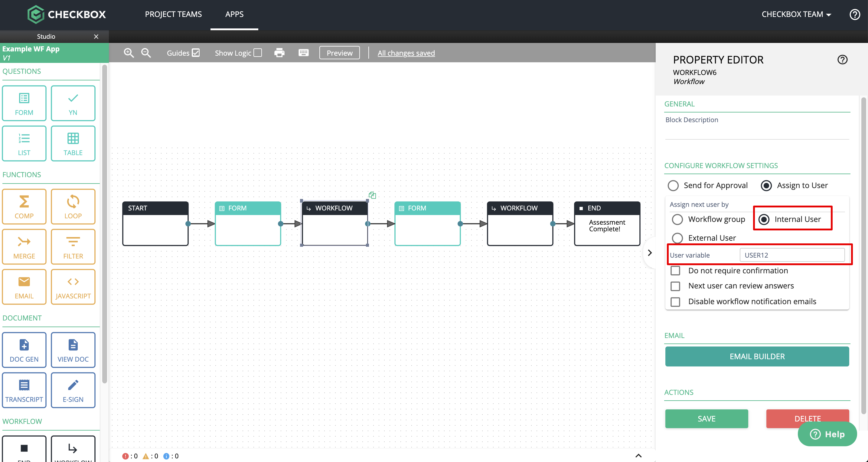Image resolution: width=868 pixels, height=462 pixels.
Task: Expand the bottom status panel chevron
Action: (638, 456)
